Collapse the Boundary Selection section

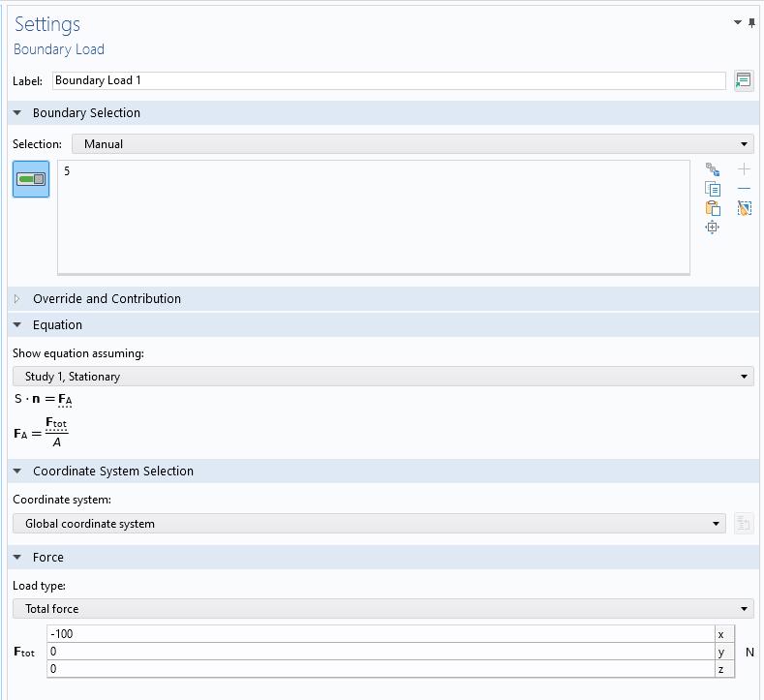pos(17,113)
